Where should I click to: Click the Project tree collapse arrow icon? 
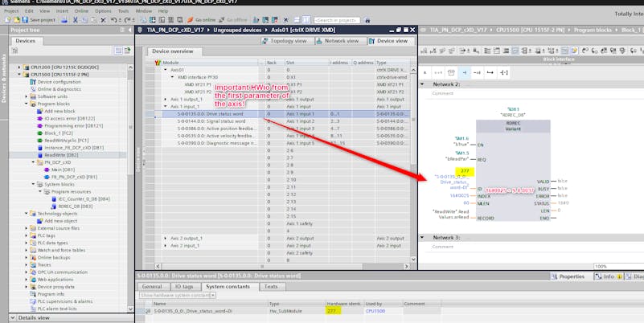click(130, 30)
